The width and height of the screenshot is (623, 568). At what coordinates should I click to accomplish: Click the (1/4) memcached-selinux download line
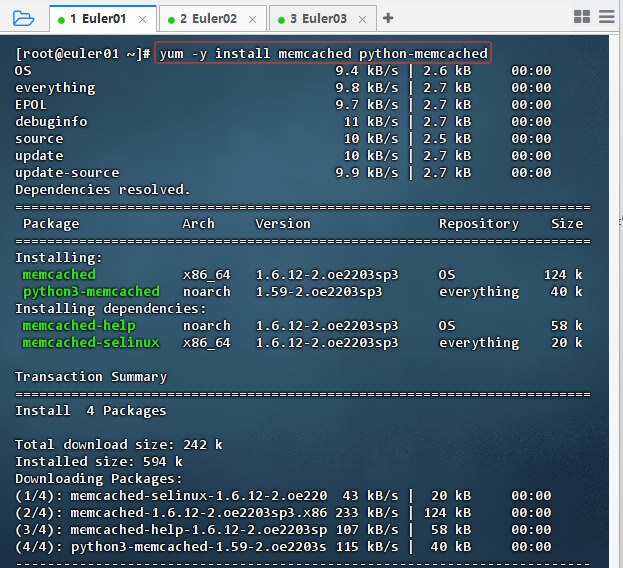click(283, 496)
